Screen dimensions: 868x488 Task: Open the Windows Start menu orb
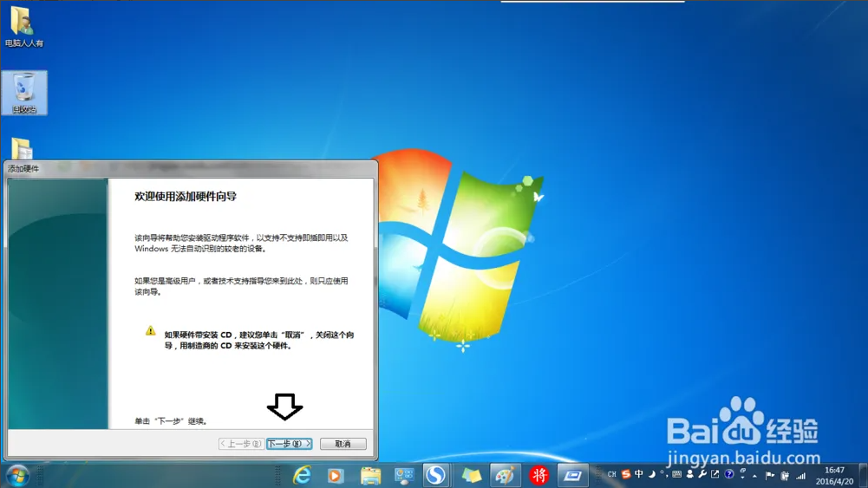17,475
